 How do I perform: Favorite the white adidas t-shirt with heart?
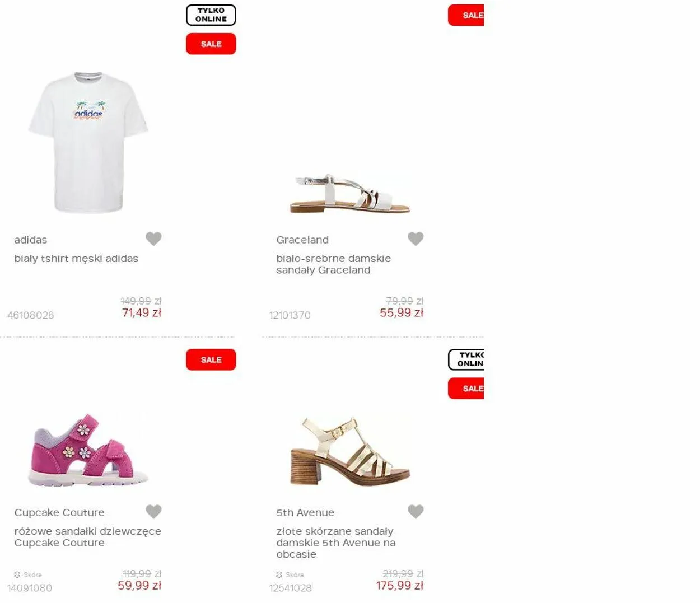153,239
